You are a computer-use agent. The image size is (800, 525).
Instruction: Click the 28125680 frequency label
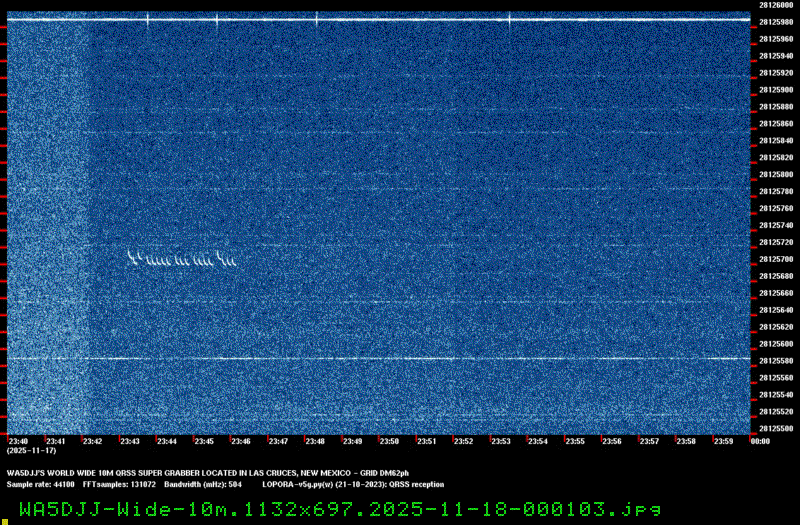tap(776, 276)
